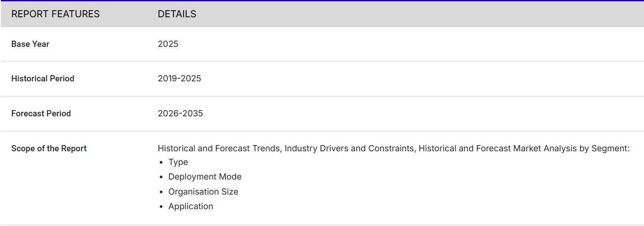Click the Type list item
The height and width of the screenshot is (226, 644).
click(x=178, y=162)
